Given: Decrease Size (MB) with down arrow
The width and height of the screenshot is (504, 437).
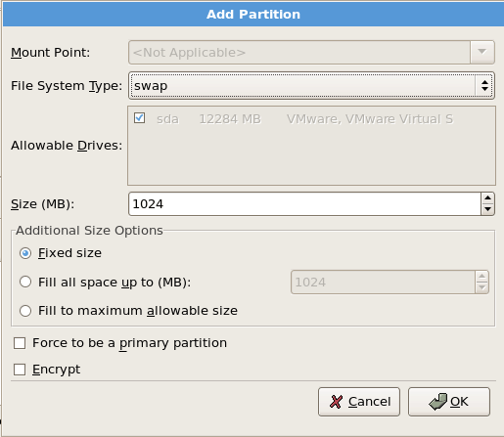Looking at the screenshot, I should click(487, 209).
